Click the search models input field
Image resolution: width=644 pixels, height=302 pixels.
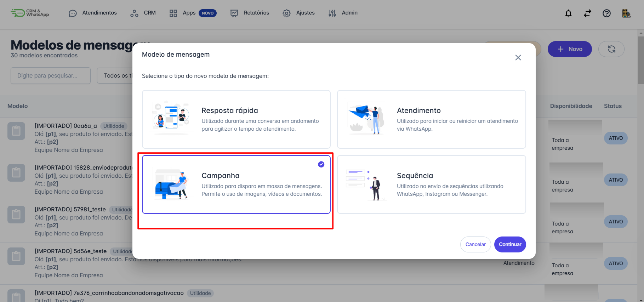coord(51,76)
